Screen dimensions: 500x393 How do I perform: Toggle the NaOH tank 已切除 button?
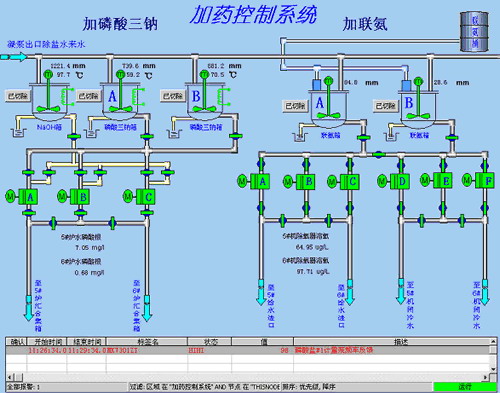tap(18, 96)
